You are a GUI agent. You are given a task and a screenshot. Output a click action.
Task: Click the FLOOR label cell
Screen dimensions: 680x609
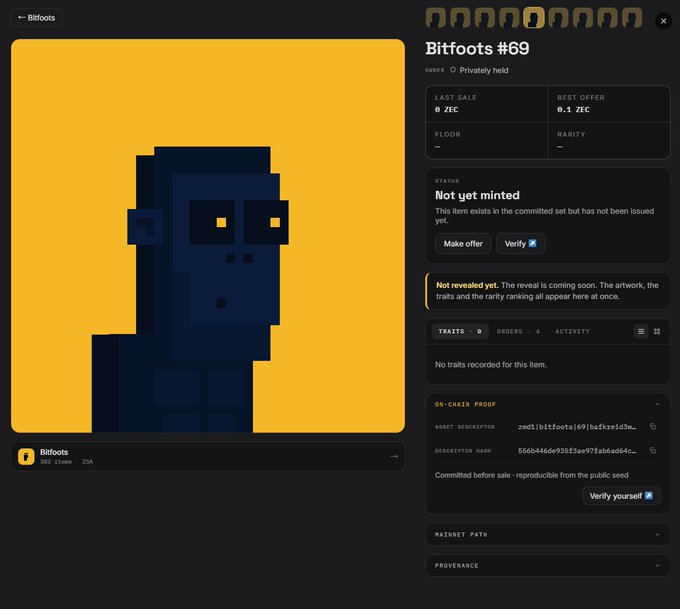pos(487,141)
